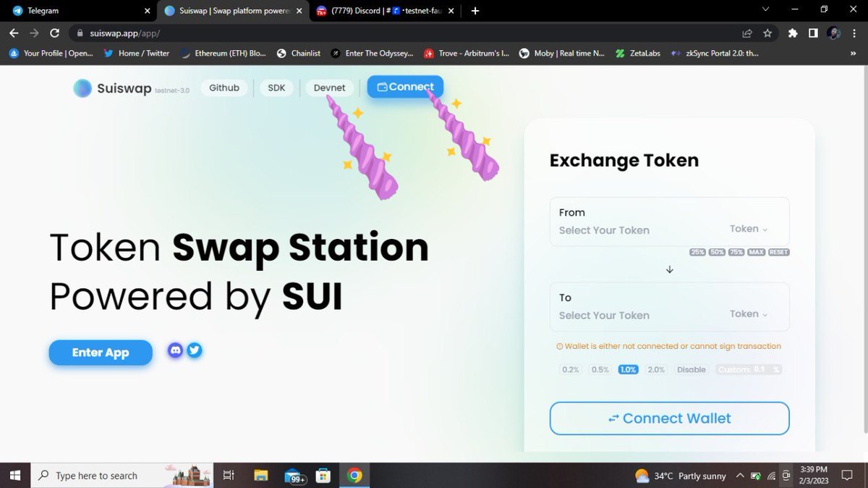Open File Explorer from the taskbar
Screen dimensions: 868x488
(x=261, y=476)
